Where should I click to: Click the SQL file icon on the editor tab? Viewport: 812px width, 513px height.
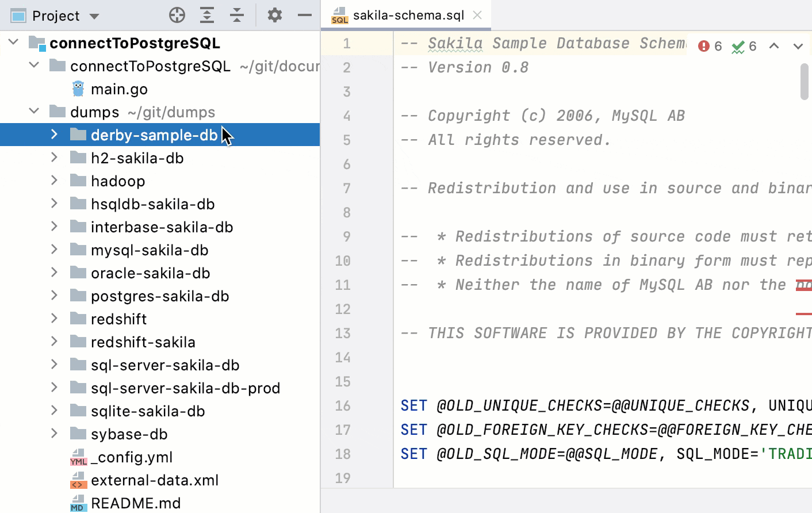click(x=339, y=16)
